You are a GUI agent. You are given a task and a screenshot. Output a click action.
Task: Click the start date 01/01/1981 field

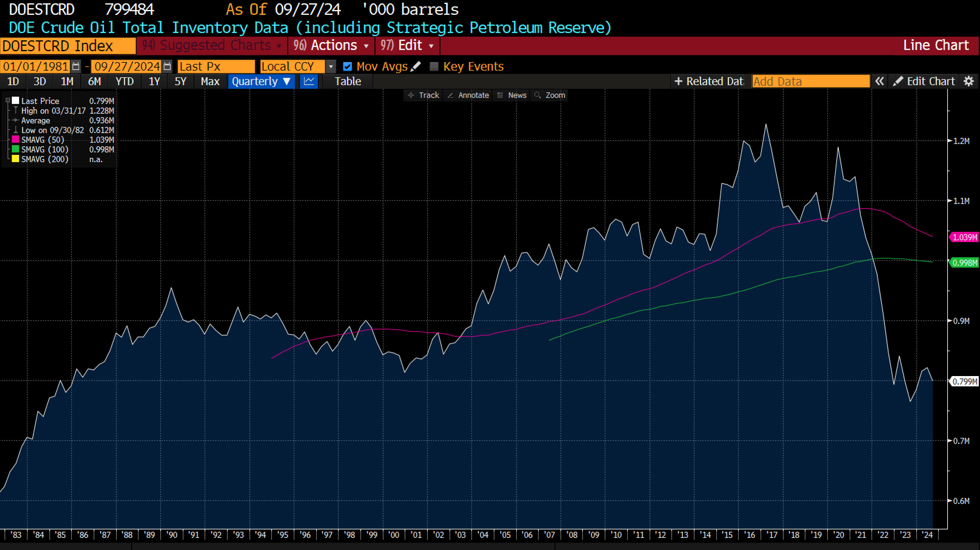(35, 67)
